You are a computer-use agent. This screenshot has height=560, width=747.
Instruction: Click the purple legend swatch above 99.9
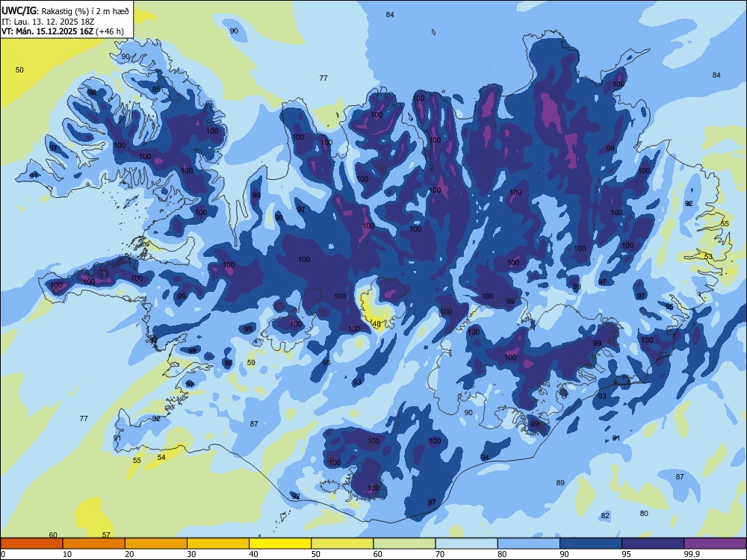[x=715, y=544]
